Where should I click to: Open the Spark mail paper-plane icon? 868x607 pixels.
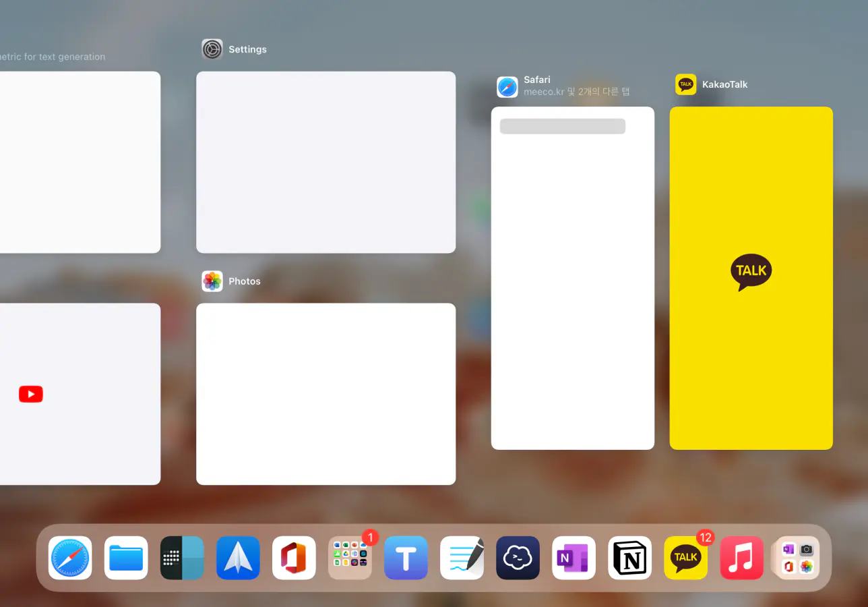(238, 558)
